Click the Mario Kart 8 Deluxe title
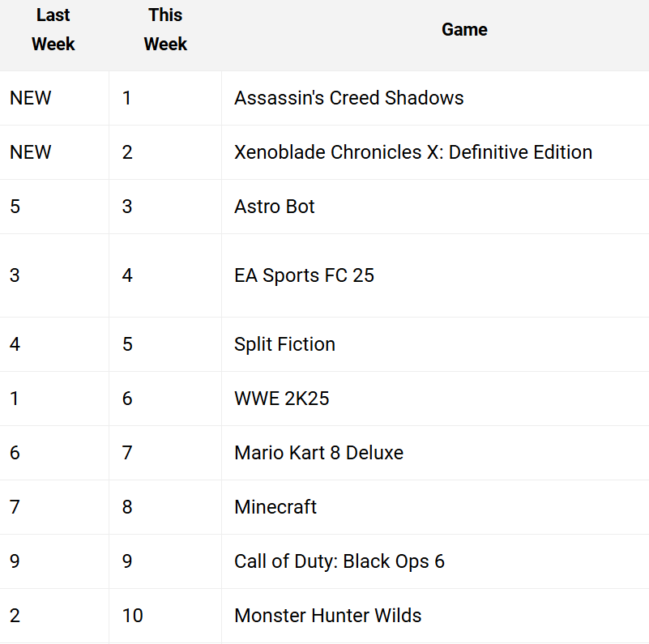This screenshot has height=644, width=649. tap(318, 453)
